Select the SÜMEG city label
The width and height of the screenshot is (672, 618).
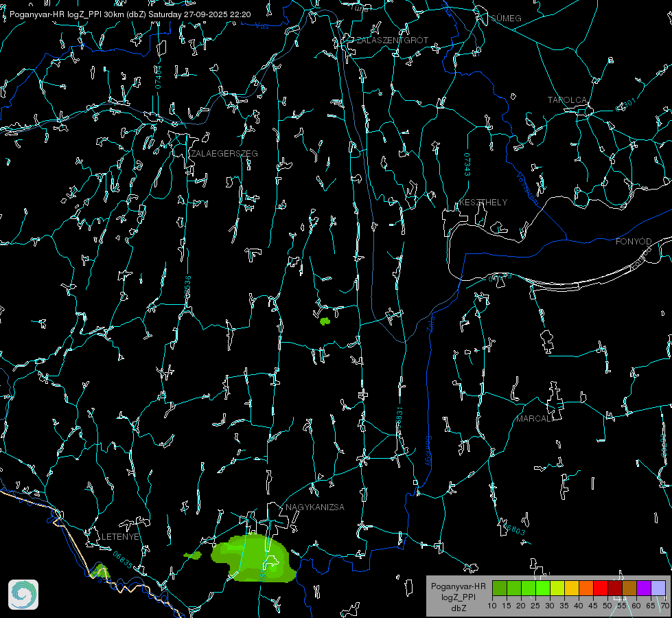506,18
